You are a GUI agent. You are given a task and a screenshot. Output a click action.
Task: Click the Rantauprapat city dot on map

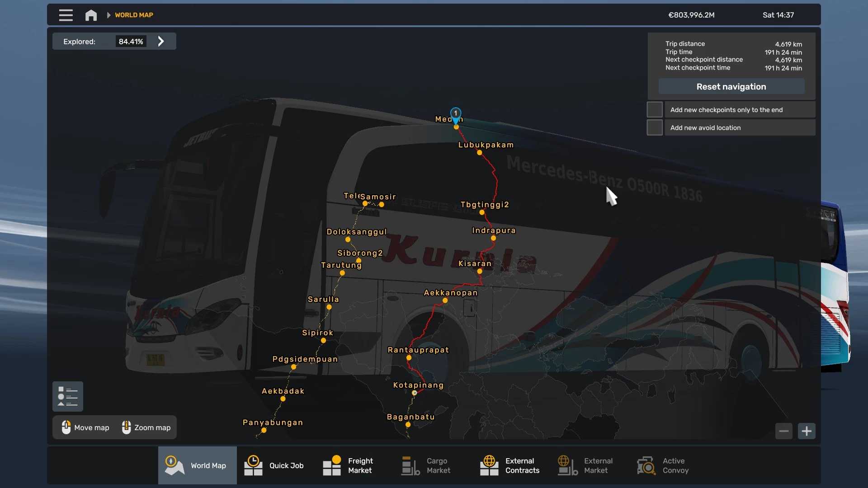pyautogui.click(x=409, y=358)
